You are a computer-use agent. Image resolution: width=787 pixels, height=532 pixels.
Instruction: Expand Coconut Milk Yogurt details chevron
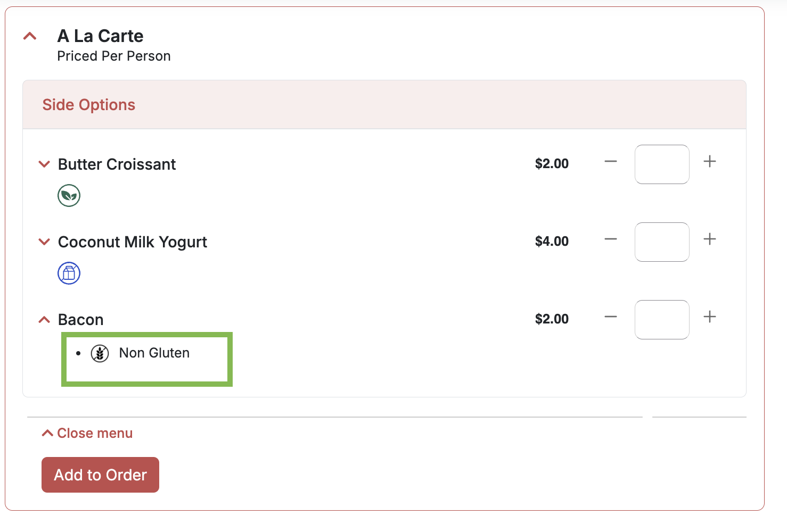click(x=44, y=242)
